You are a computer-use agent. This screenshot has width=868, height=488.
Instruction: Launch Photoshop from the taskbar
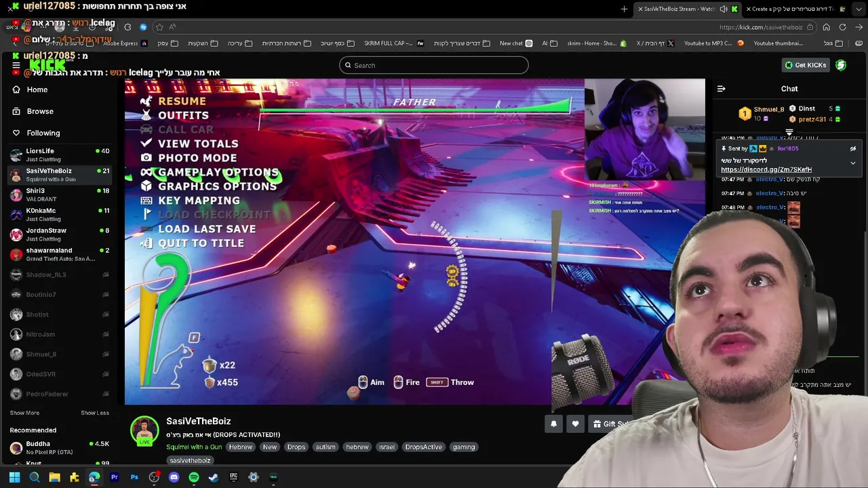[x=134, y=477]
